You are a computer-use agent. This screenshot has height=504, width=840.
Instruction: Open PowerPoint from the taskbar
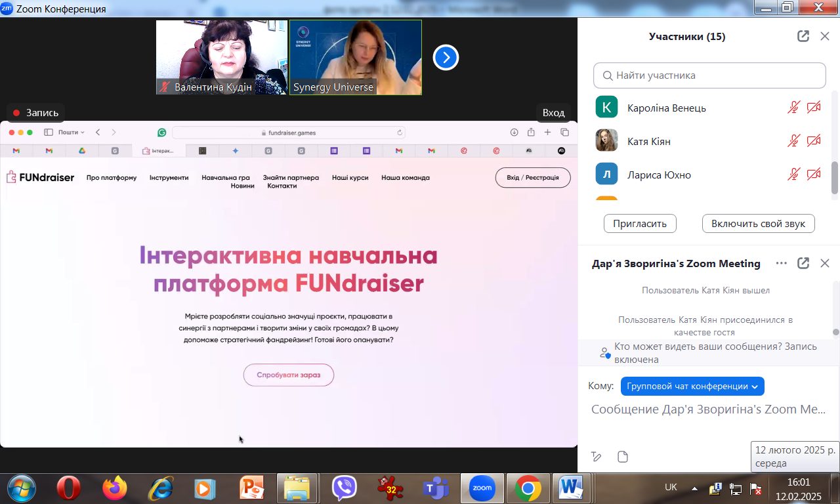(x=251, y=488)
